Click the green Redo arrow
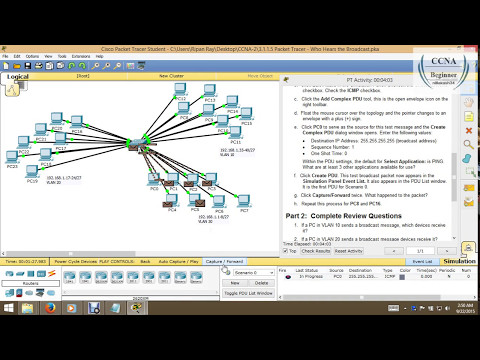 click(x=82, y=66)
